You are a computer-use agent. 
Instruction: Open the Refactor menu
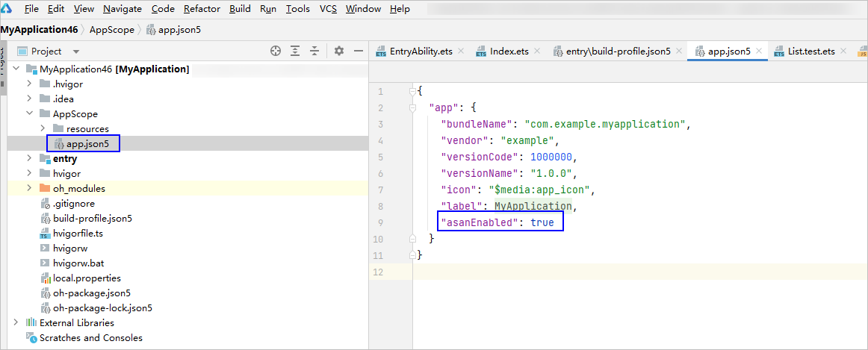[x=202, y=9]
